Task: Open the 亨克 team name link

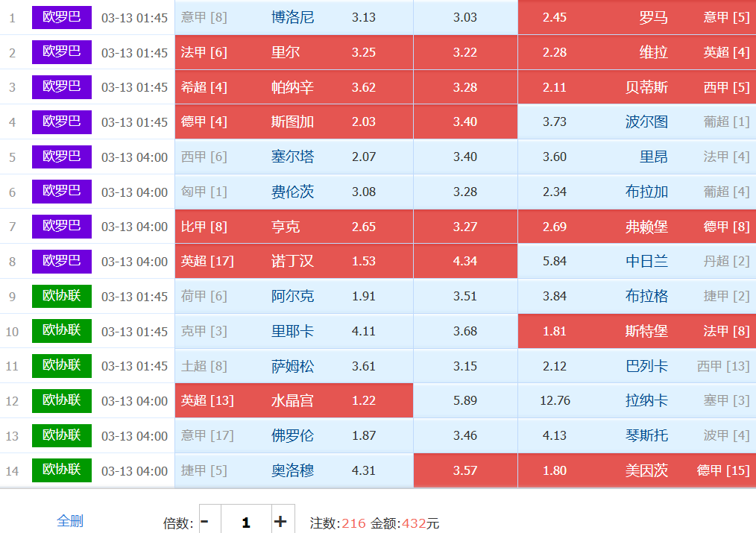Action: 286,227
